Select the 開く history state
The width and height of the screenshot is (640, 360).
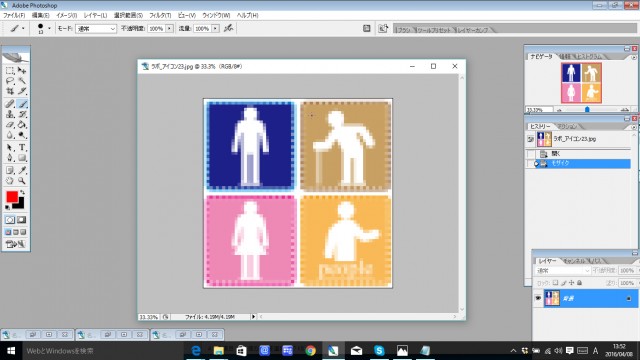pyautogui.click(x=584, y=153)
